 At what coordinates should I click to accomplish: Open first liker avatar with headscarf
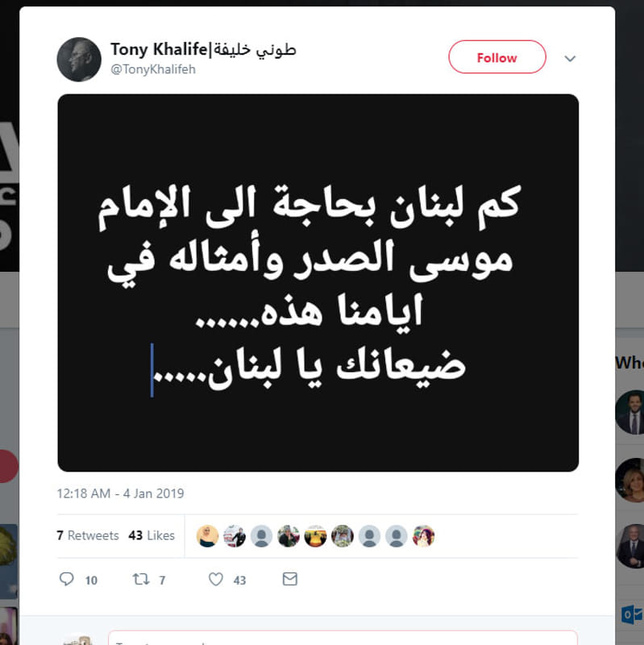(208, 536)
